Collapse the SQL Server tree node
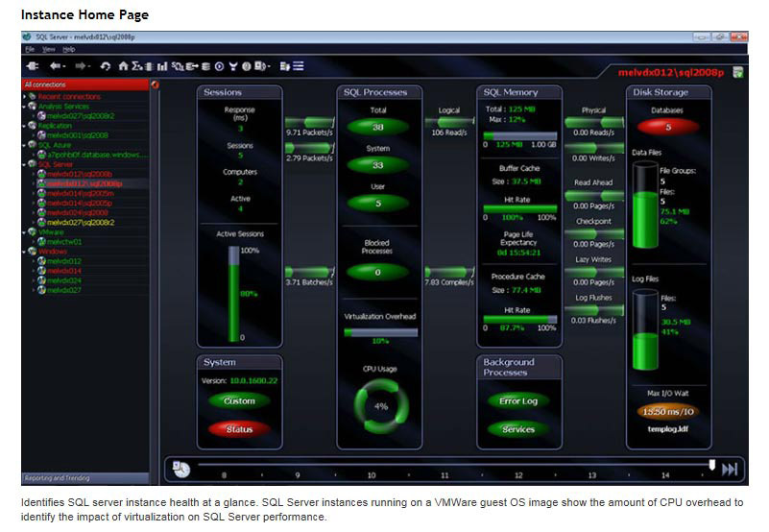This screenshot has height=532, width=769. [x=25, y=164]
